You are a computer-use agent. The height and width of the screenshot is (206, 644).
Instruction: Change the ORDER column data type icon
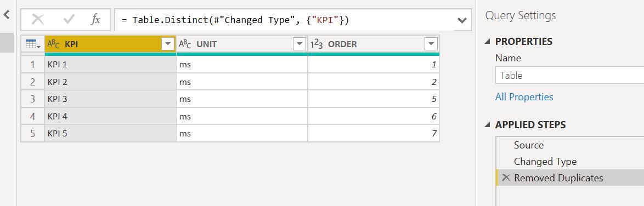317,44
